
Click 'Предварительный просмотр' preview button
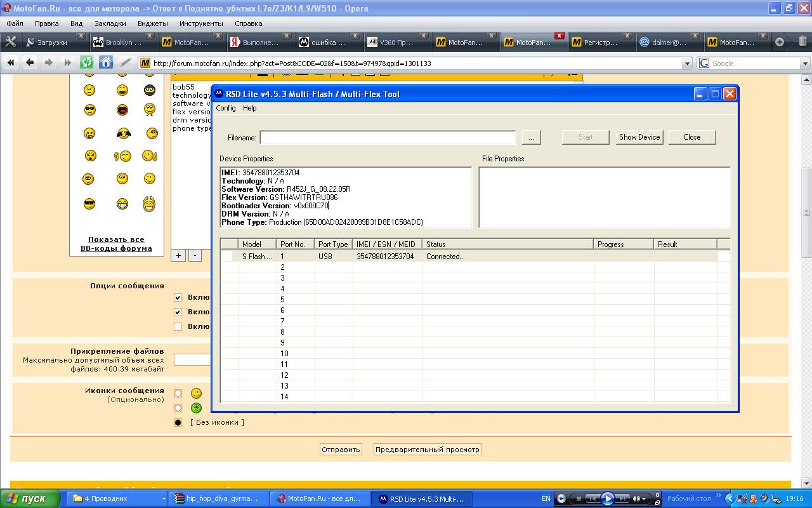(427, 450)
